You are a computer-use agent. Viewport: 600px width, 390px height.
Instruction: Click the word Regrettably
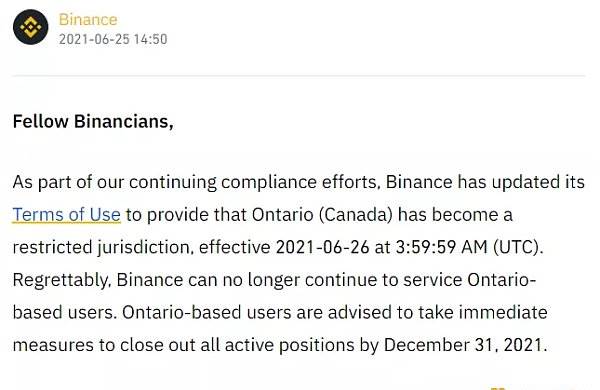point(62,280)
